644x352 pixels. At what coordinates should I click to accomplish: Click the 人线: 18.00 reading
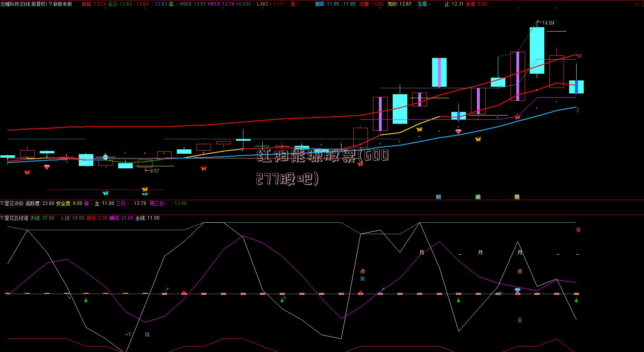tap(72, 218)
